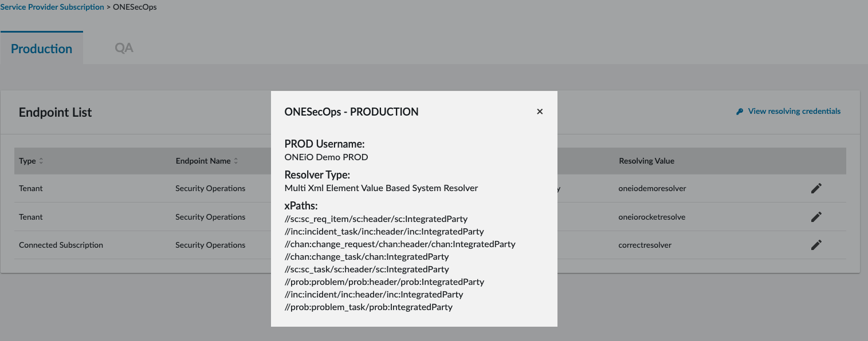This screenshot has width=868, height=341.
Task: Click the Endpoint List heading
Action: coord(56,112)
